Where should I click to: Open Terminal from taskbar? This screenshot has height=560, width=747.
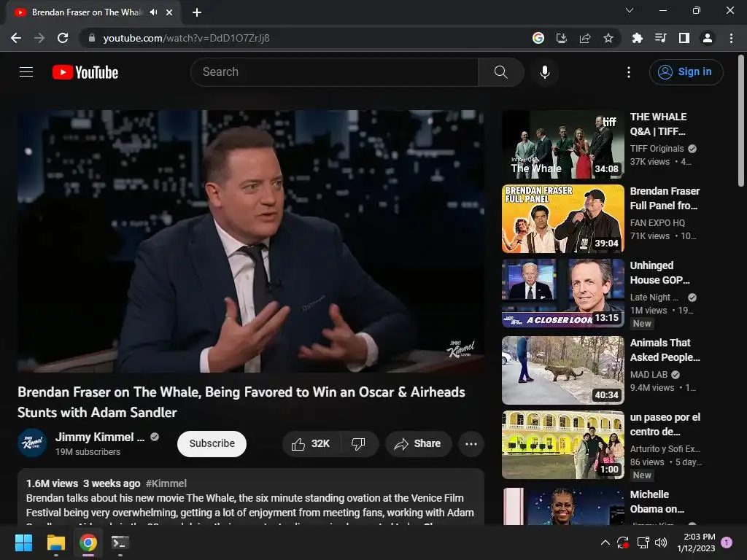coord(120,542)
